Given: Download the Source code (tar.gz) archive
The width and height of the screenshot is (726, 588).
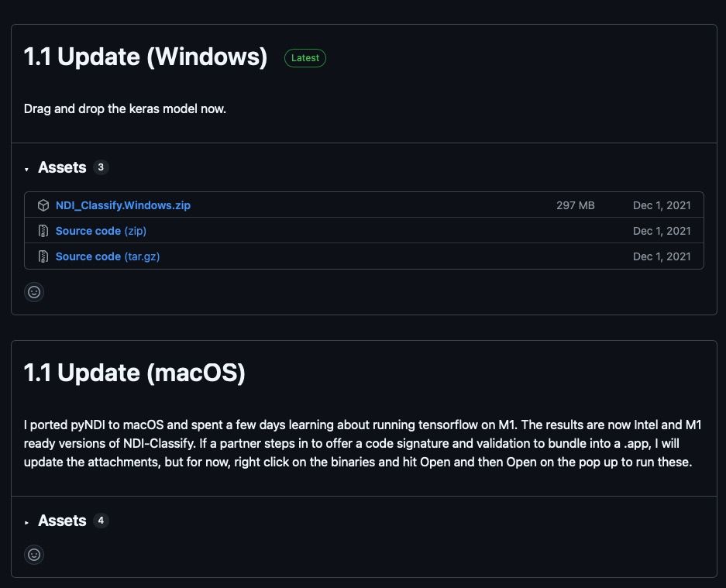Looking at the screenshot, I should pyautogui.click(x=108, y=256).
